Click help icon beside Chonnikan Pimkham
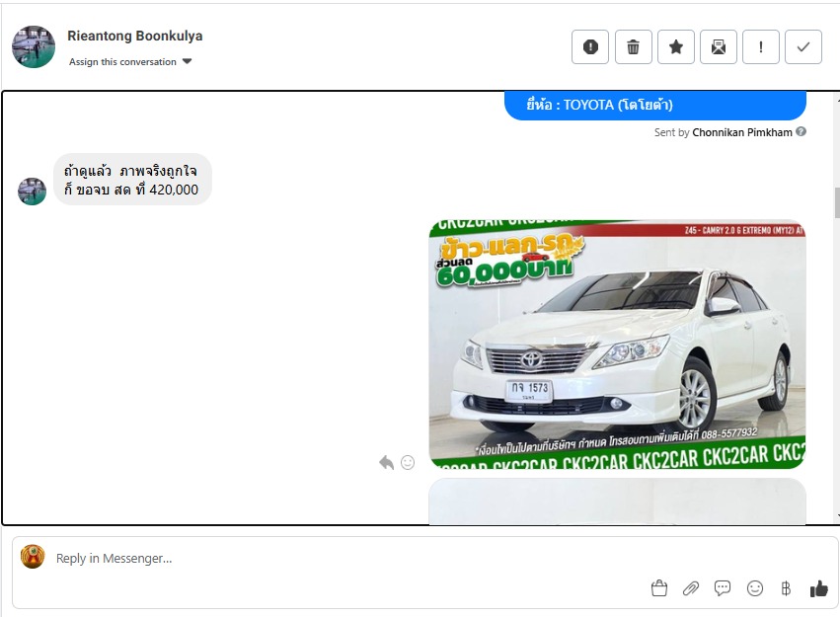 tap(801, 131)
